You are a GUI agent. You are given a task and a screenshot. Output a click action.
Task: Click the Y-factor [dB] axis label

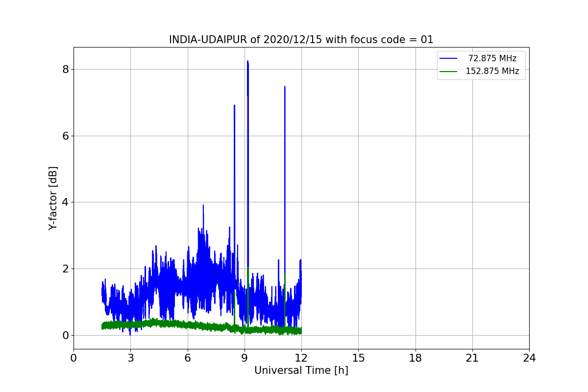point(53,198)
